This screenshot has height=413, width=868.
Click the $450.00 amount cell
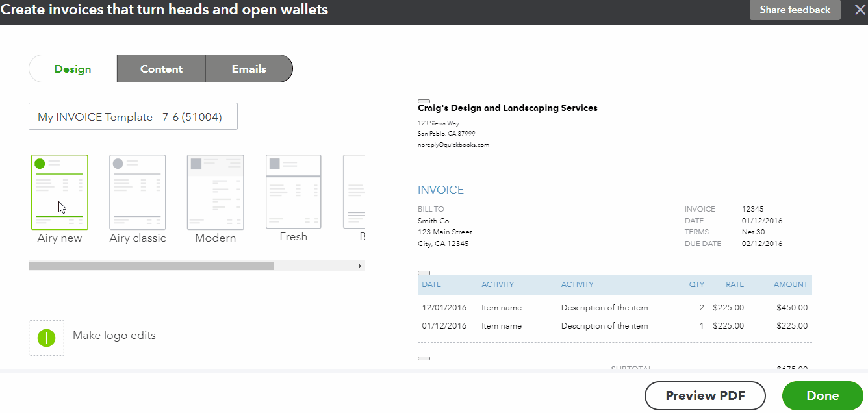(x=792, y=308)
